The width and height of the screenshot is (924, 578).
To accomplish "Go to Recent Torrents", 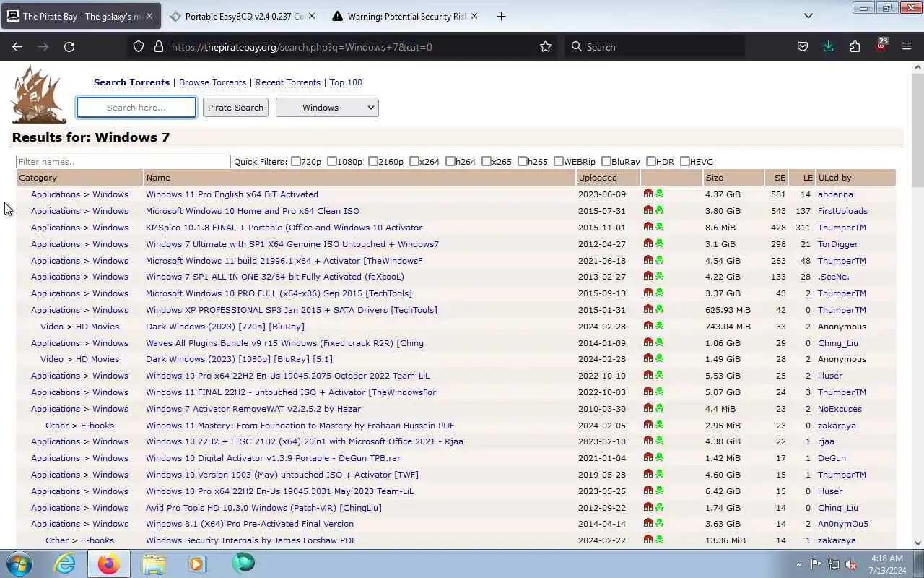I will pyautogui.click(x=287, y=82).
